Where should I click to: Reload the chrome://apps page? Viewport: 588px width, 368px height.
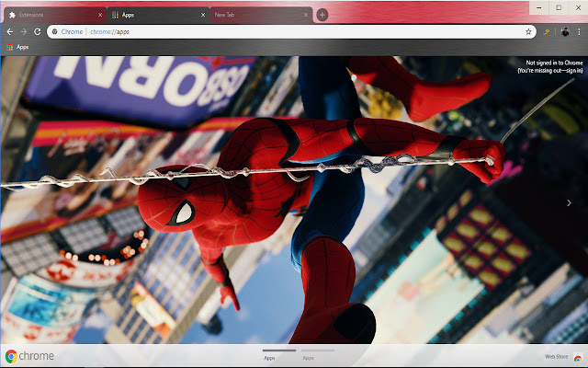[x=37, y=32]
